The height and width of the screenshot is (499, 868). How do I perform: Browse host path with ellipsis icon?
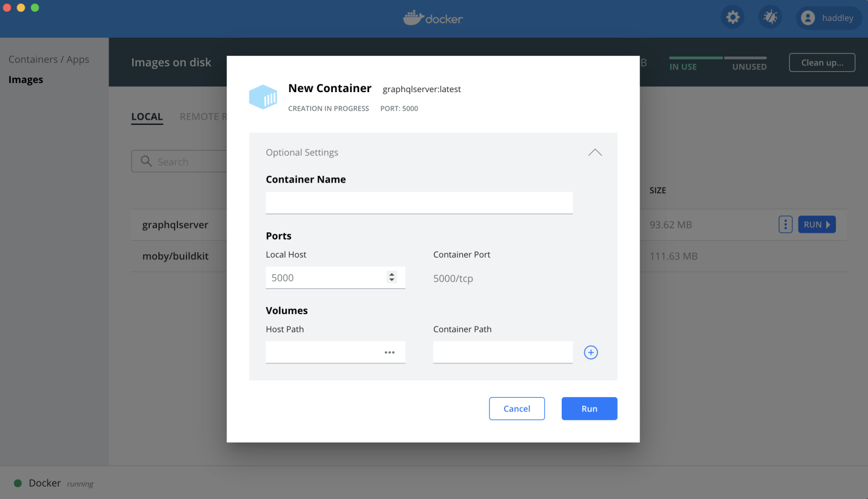389,353
